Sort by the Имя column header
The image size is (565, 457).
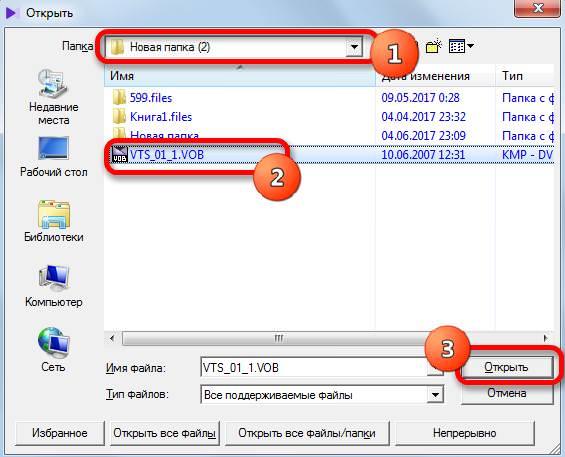pyautogui.click(x=240, y=76)
